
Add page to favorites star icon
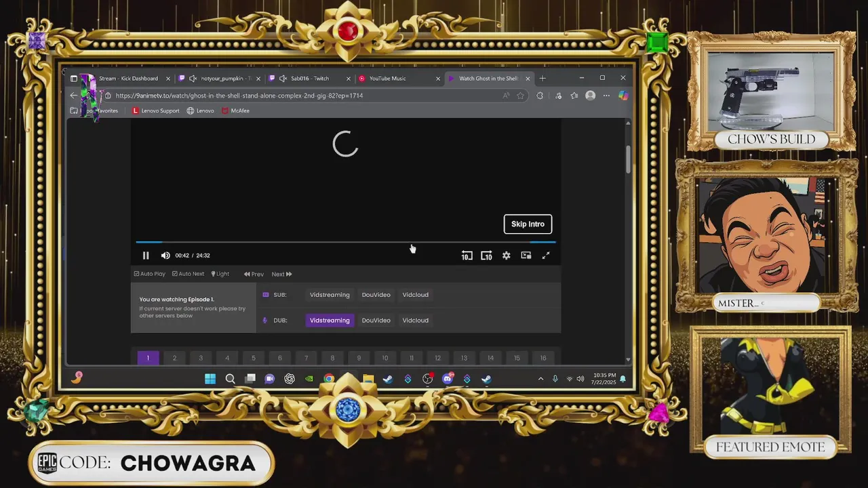(x=520, y=96)
